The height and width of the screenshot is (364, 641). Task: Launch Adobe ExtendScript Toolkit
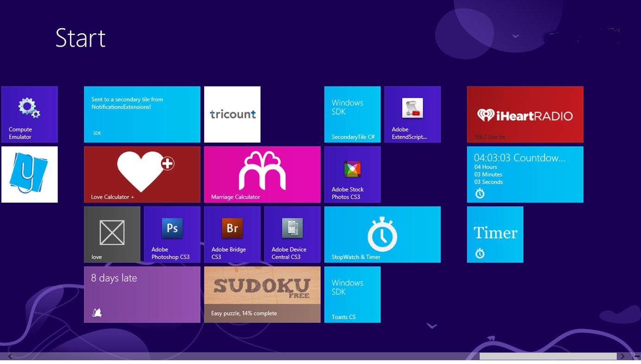coord(412,114)
